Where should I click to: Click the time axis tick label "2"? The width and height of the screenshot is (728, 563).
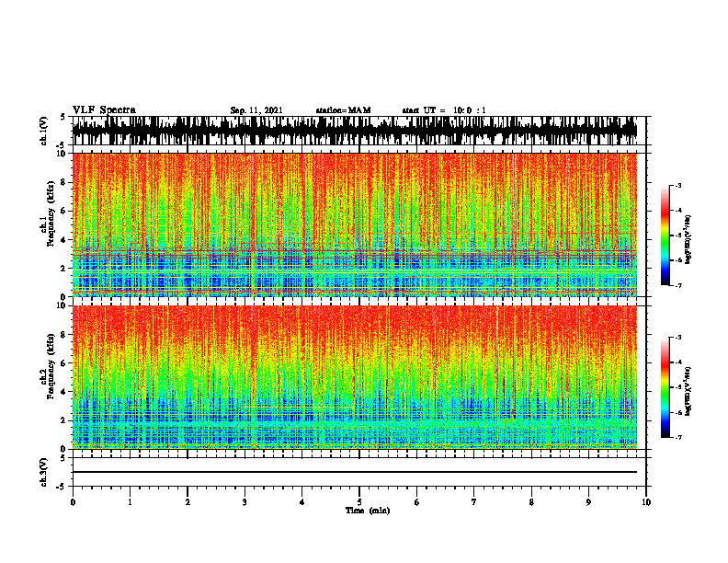(188, 502)
